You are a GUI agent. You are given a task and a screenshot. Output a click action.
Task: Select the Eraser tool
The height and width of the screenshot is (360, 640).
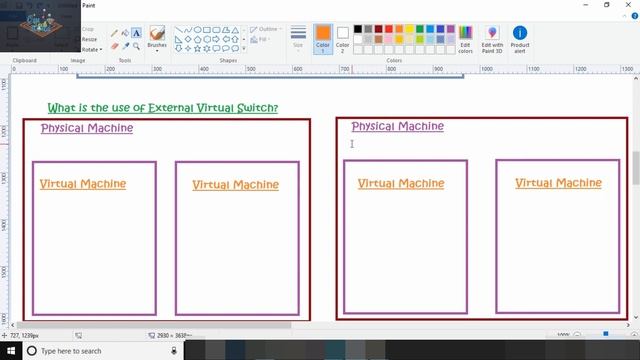tap(114, 46)
